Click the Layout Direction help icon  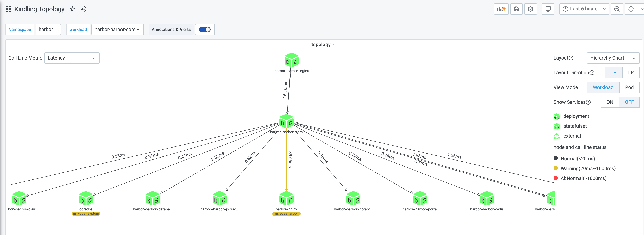pyautogui.click(x=592, y=73)
